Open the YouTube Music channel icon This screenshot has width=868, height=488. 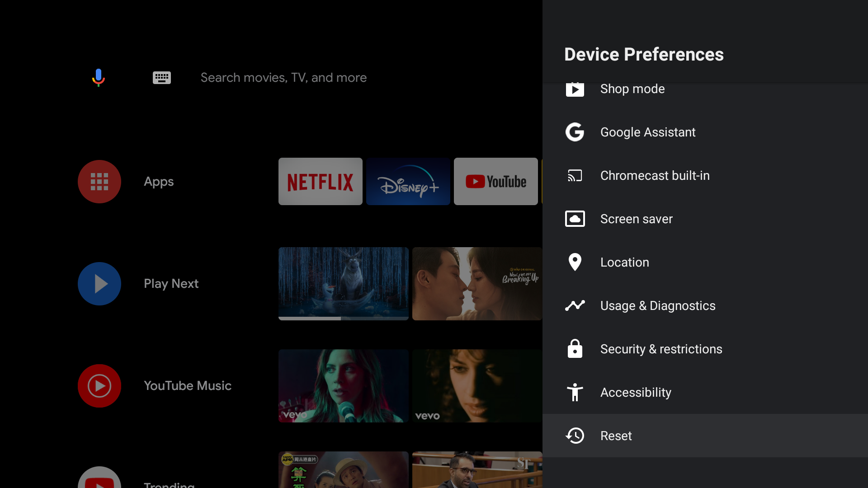click(99, 386)
